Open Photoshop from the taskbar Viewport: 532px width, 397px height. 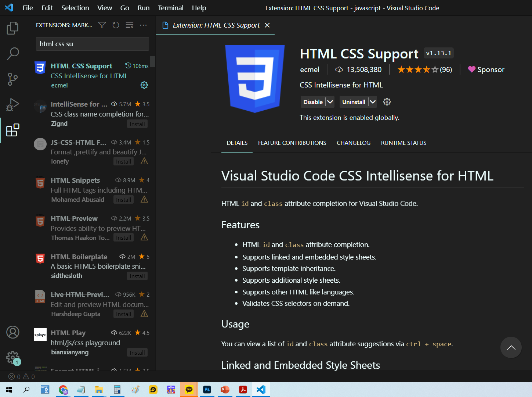pyautogui.click(x=207, y=390)
